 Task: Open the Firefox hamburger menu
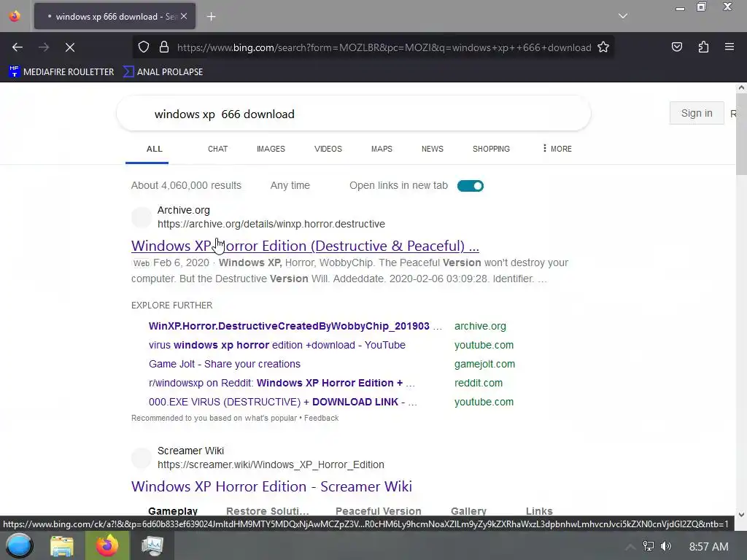pos(729,47)
